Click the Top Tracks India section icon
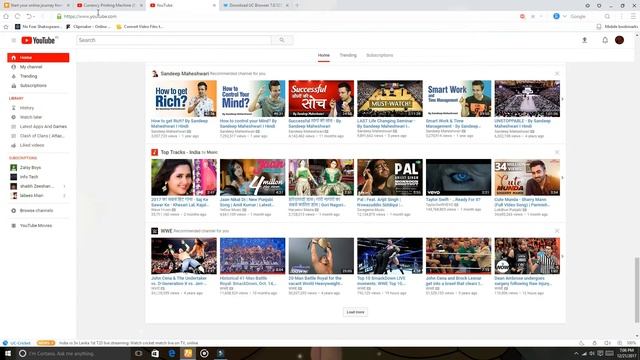This screenshot has width=640, height=360. (x=155, y=152)
